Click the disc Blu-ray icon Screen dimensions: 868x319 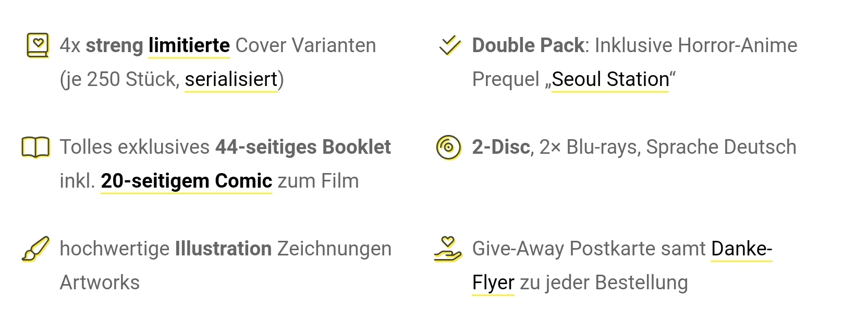448,148
